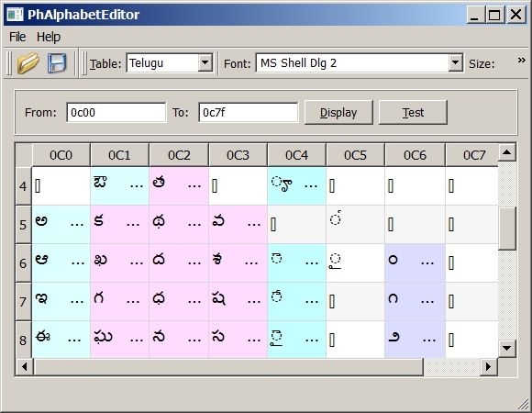Click the save floppy disk icon
Viewport: 532px width, 413px height.
tap(57, 63)
